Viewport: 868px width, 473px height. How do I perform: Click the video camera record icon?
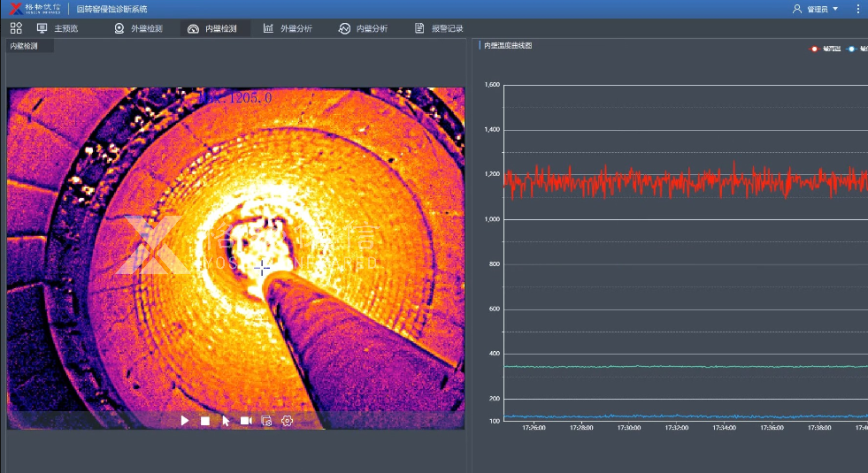(x=246, y=421)
